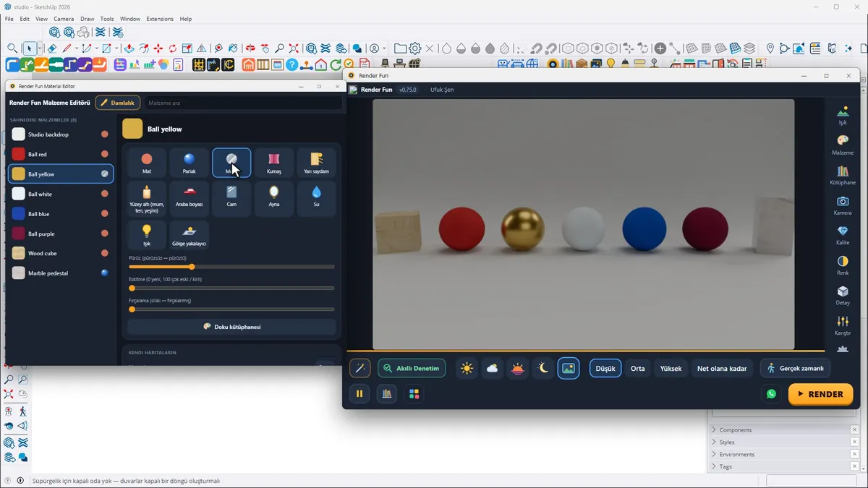Open the Kamera panel in Render Fun sidebar
Image resolution: width=868 pixels, height=488 pixels.
pos(843,205)
